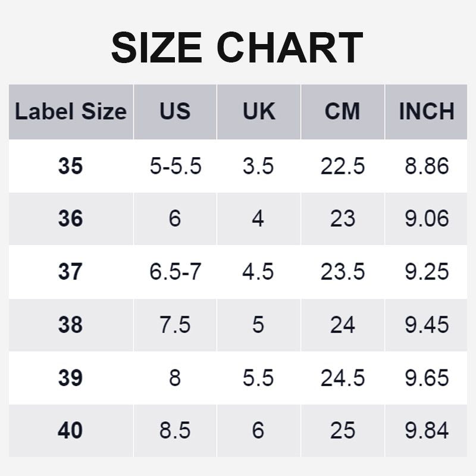Click the US size 5-5.5 cell
Image resolution: width=476 pixels, height=476 pixels.
pos(175,167)
